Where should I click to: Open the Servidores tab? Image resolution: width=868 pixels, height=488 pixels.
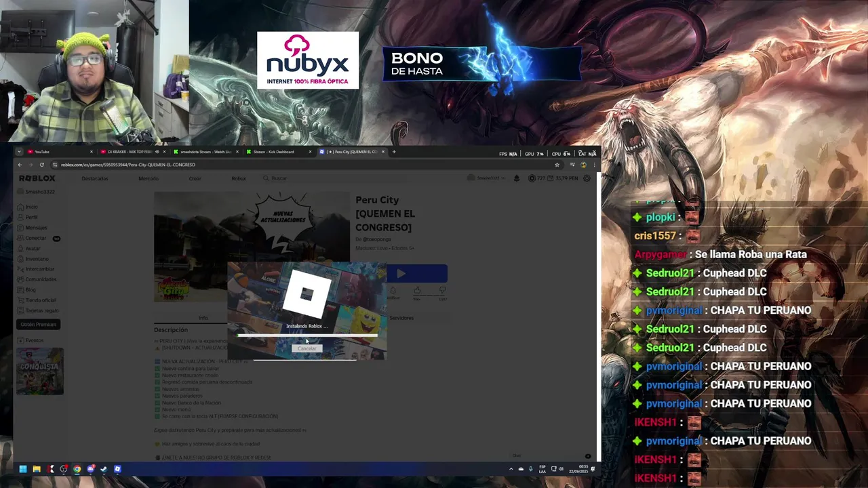(401, 318)
